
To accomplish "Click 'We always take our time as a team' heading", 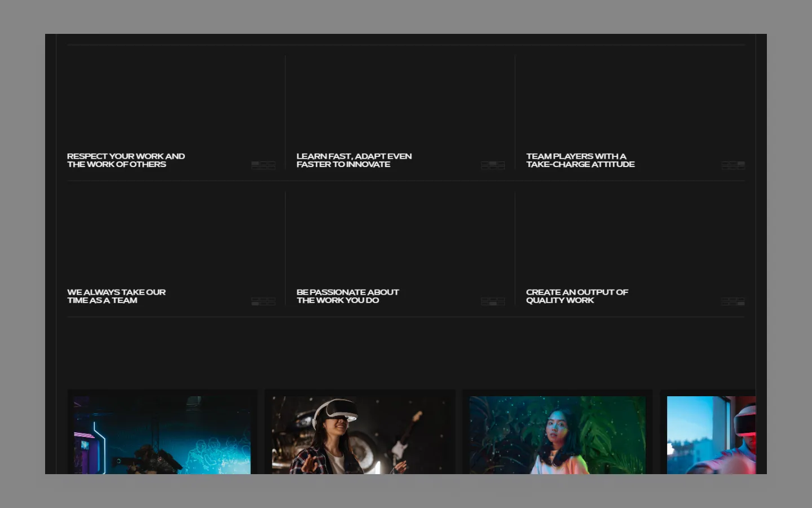I will (116, 296).
